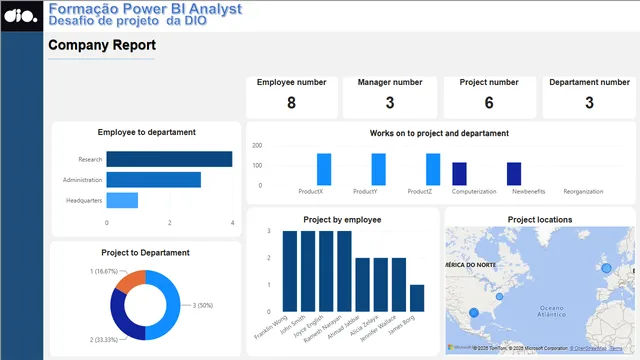The height and width of the screenshot is (360, 640).
Task: Click the Employee number card value 8
Action: 291,103
